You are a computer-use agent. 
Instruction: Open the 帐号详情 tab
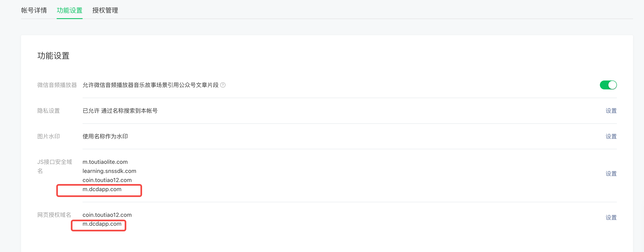coord(34,10)
